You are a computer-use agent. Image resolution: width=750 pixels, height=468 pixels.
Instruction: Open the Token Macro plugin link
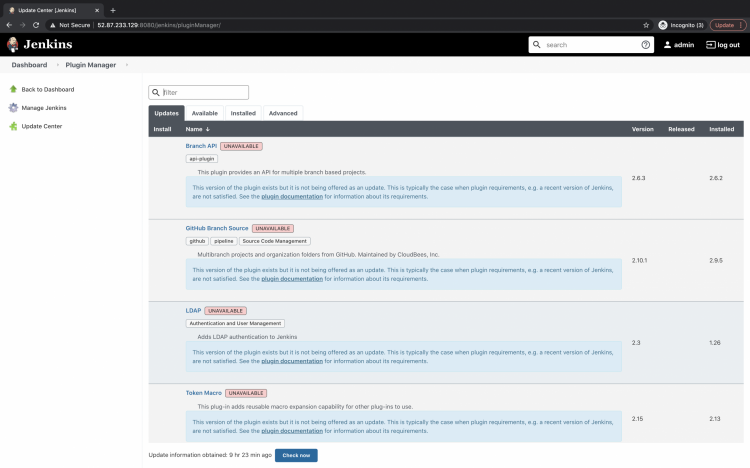coord(203,393)
